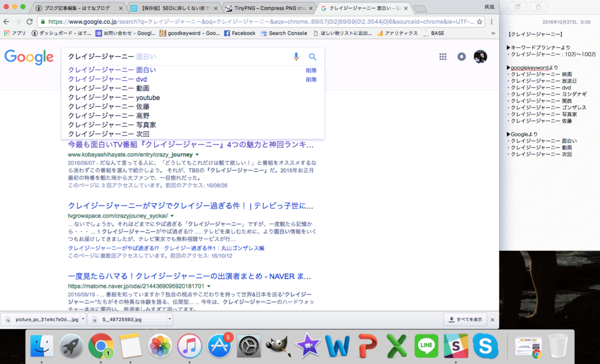Open Finder from the Dock

coord(42,346)
